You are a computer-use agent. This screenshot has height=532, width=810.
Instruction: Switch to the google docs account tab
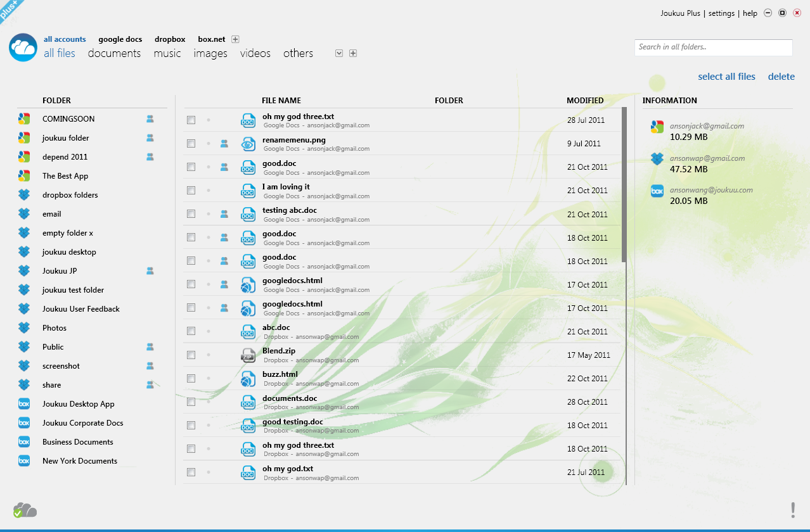(x=120, y=39)
